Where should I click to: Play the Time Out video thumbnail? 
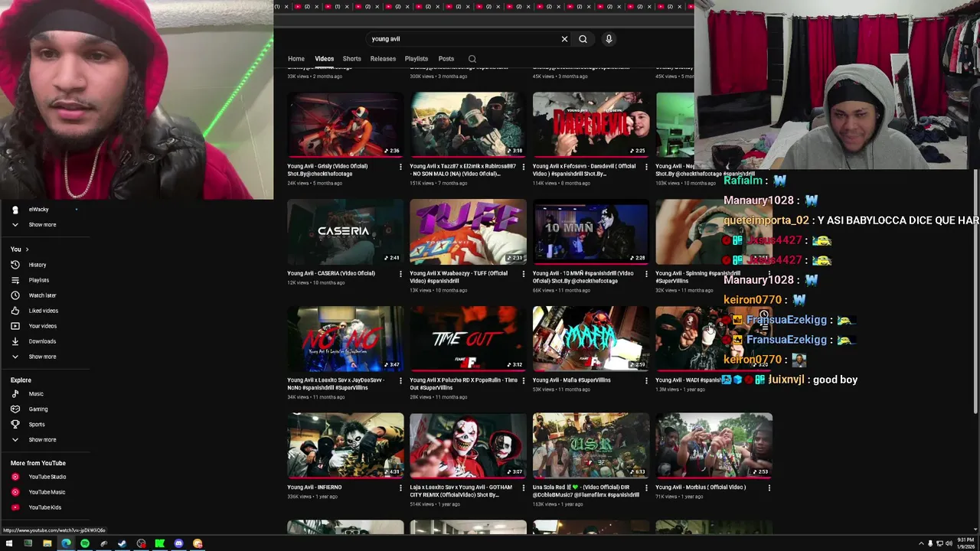468,339
